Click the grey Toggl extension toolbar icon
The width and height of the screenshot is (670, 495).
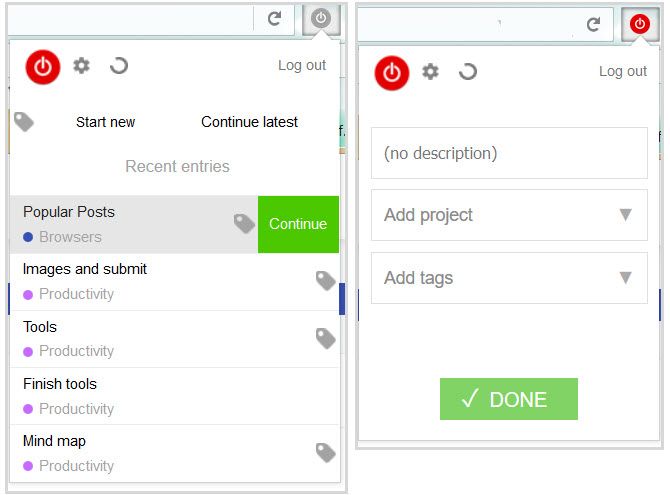[x=320, y=18]
